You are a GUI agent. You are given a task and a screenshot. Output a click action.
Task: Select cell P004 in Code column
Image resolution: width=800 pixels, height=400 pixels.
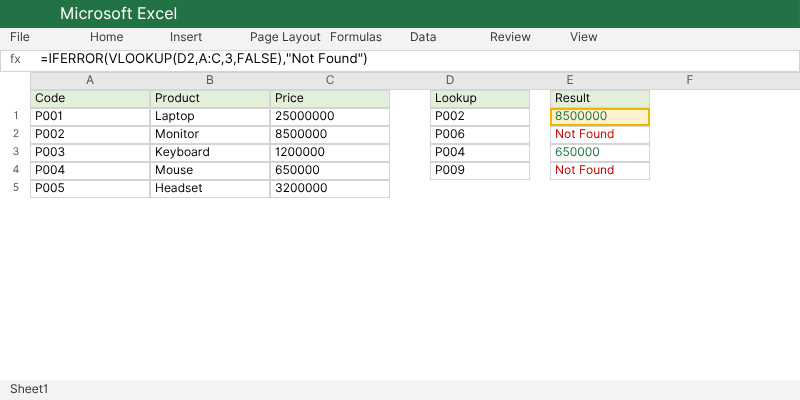point(90,170)
